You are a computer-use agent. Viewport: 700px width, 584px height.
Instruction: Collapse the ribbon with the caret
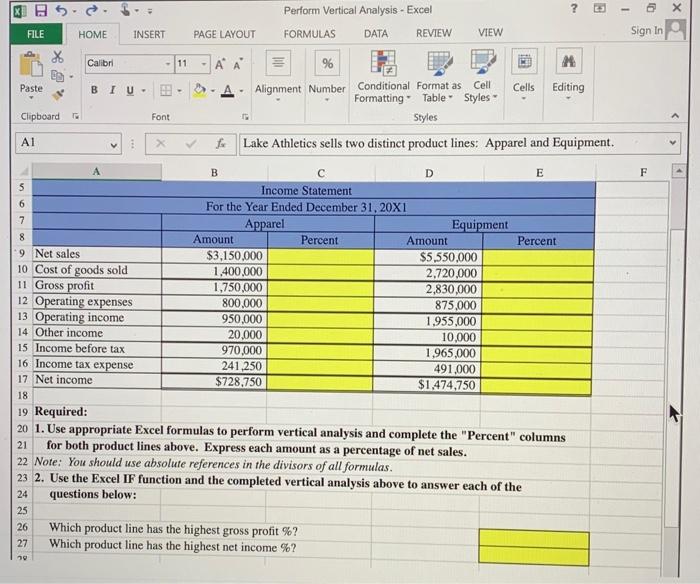(675, 116)
